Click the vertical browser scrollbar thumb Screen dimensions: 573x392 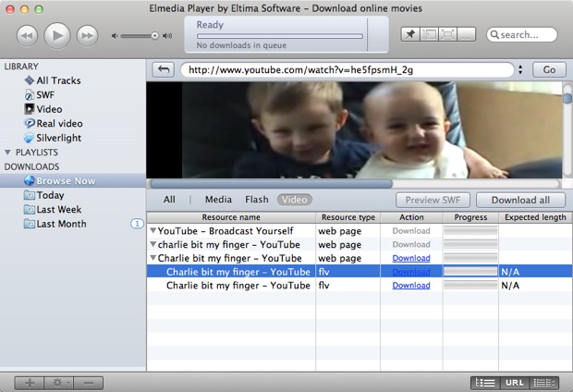click(567, 98)
